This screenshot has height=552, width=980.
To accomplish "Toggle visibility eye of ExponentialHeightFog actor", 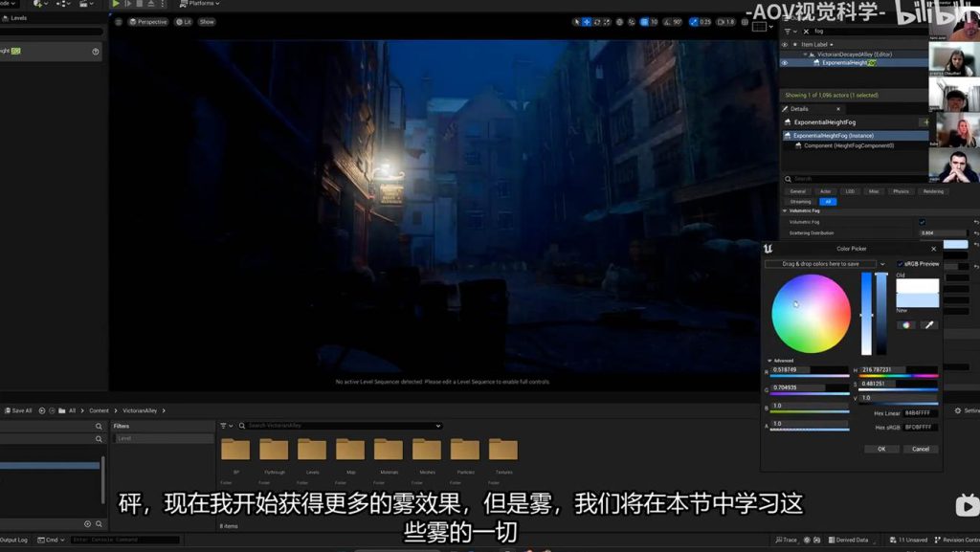I will [785, 63].
